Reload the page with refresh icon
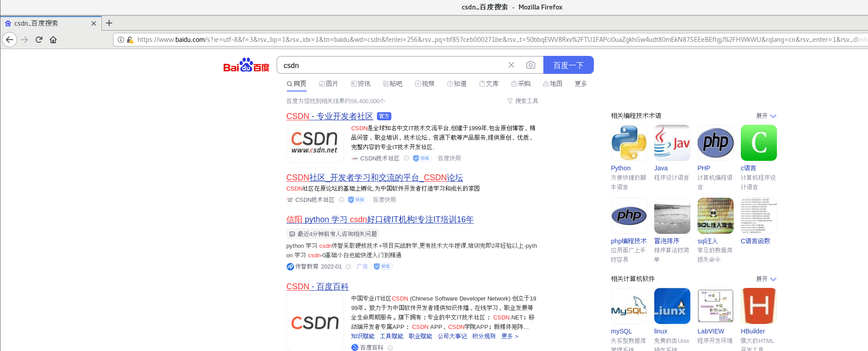Viewport: 868px width, 351px height. (39, 40)
